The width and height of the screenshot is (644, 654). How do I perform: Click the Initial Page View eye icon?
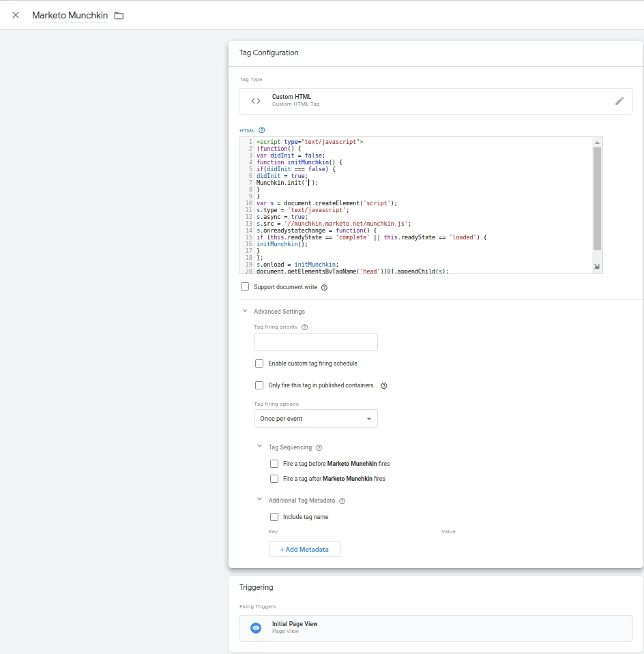point(256,627)
